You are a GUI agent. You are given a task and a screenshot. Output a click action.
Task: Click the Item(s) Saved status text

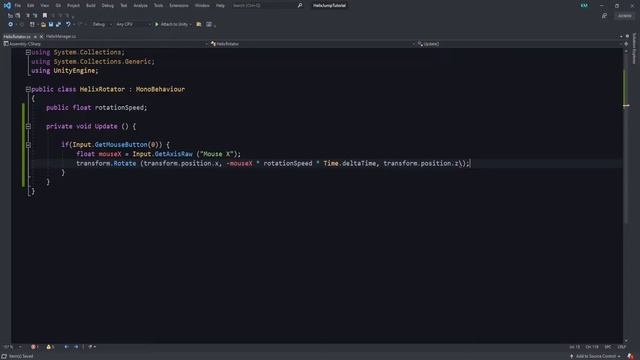click(21, 356)
